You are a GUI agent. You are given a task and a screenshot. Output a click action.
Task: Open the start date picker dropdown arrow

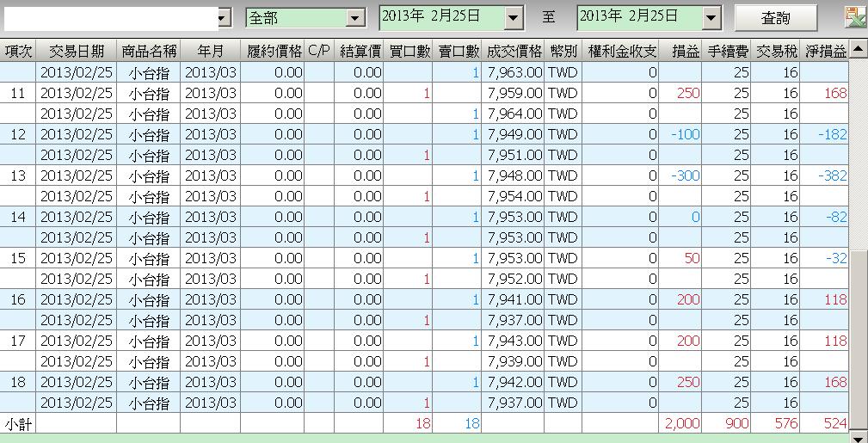pyautogui.click(x=514, y=18)
